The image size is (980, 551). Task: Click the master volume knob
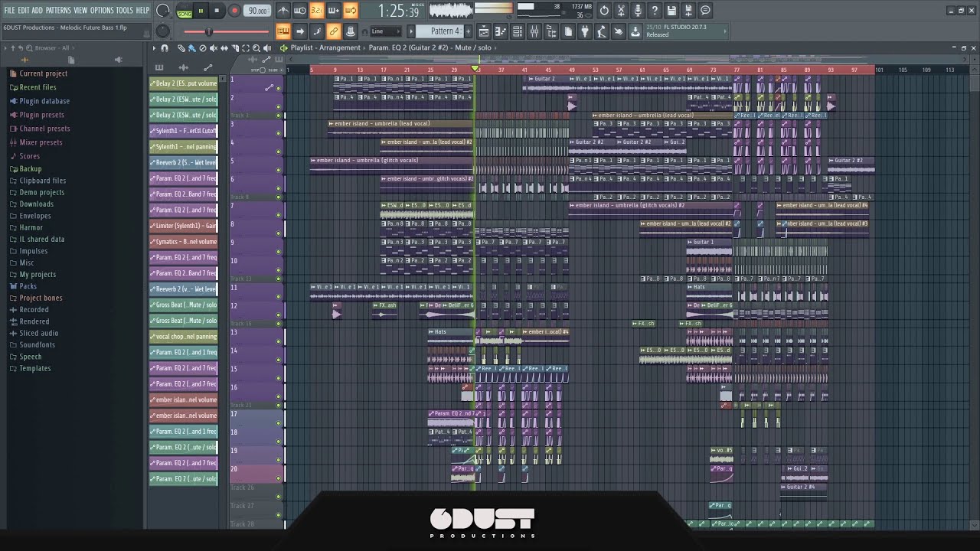tap(163, 11)
